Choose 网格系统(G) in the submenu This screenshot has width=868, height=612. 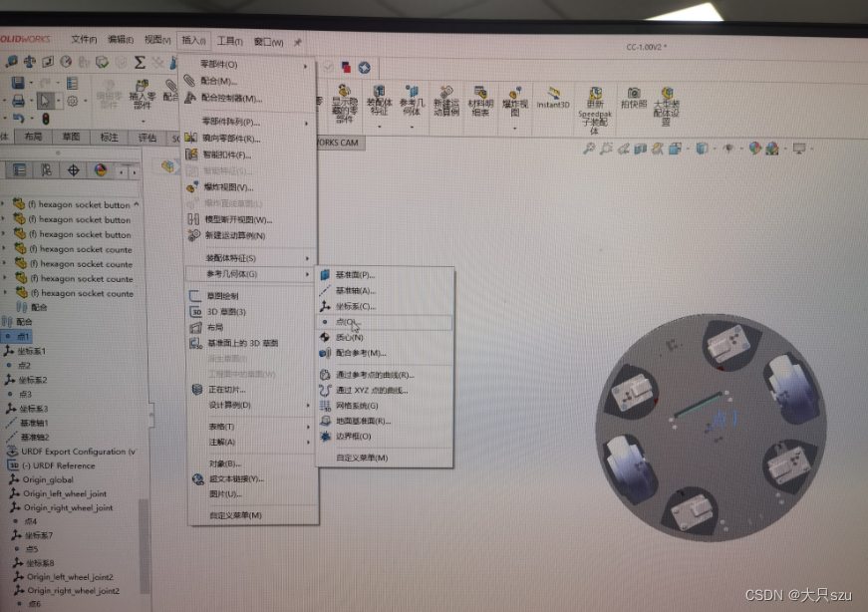tap(385, 406)
